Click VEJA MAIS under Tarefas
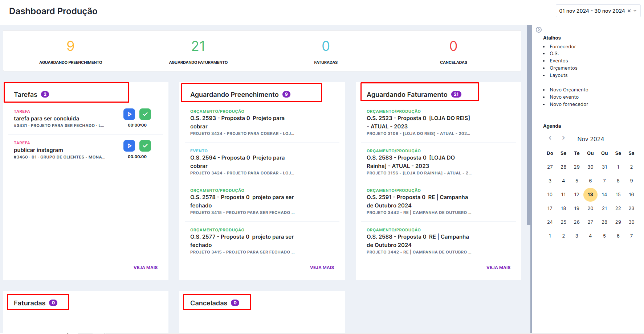 pos(145,267)
